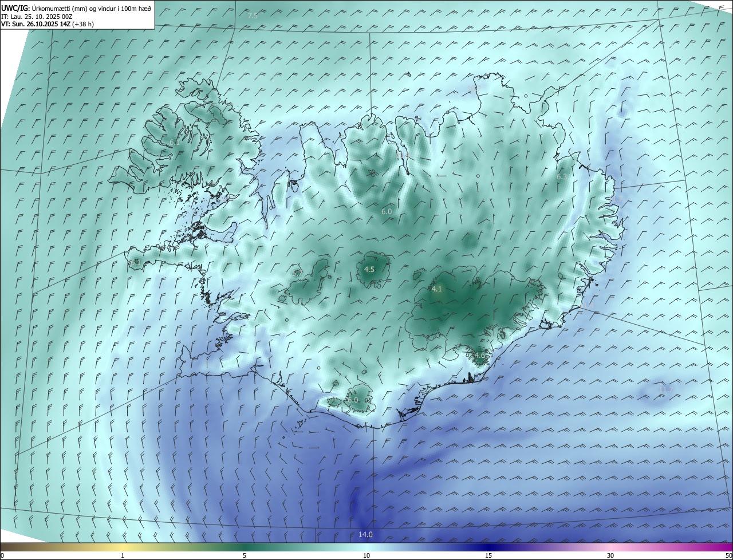Click the 6.1 value on the Westfjords peninsula

tap(175, 142)
